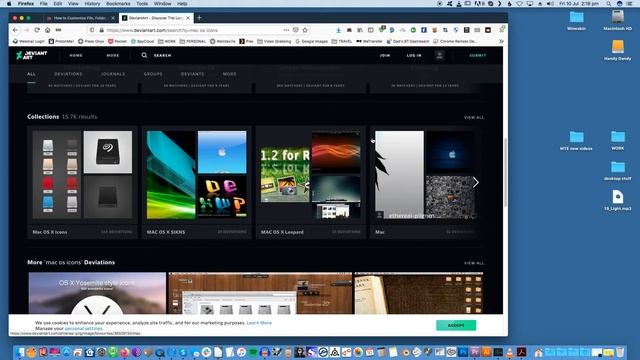
Task: Open the More item in DeviantArt header
Action: (x=113, y=56)
